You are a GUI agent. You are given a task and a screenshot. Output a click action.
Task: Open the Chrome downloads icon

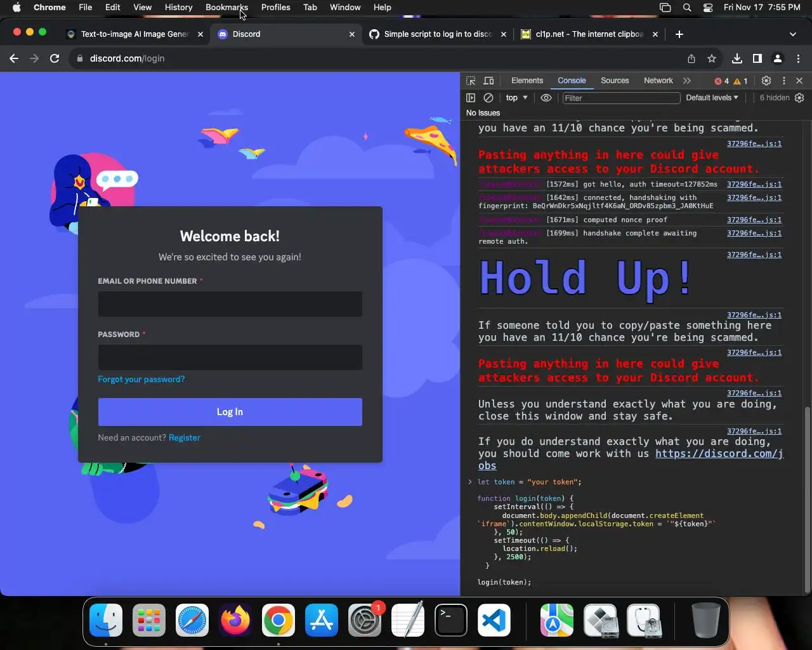tap(737, 58)
